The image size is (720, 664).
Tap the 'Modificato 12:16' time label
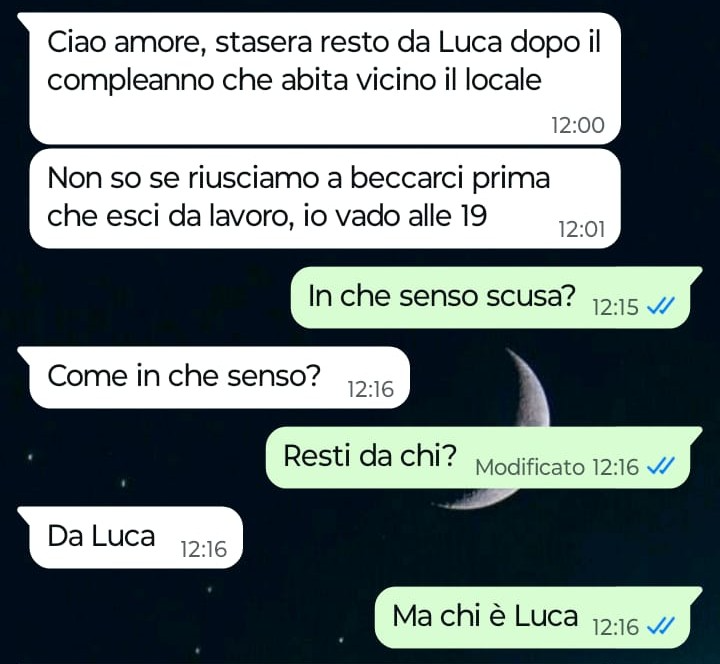pos(557,467)
